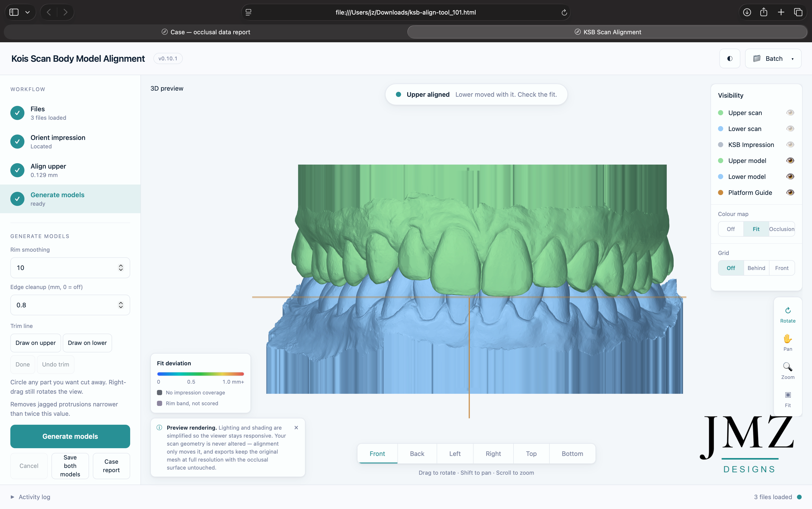The width and height of the screenshot is (812, 509).
Task: Click the address bar URL field
Action: [406, 12]
